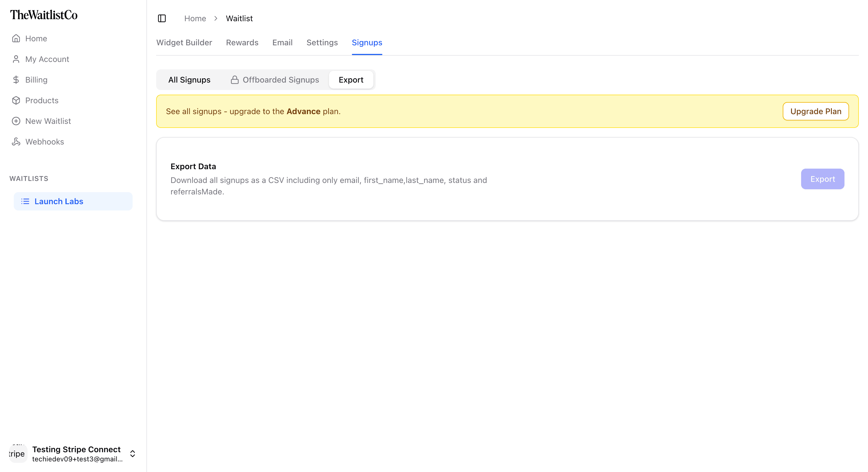The height and width of the screenshot is (472, 868).
Task: Click the purple Export button
Action: pos(822,179)
